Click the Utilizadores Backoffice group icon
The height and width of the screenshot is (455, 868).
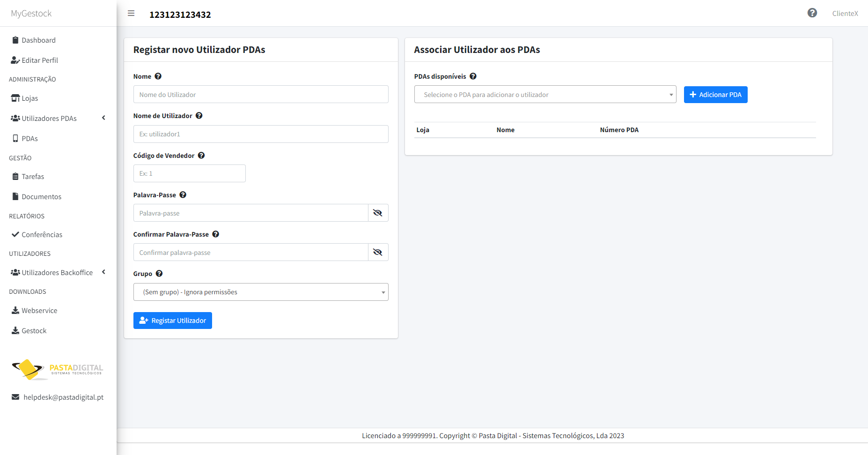coord(15,273)
